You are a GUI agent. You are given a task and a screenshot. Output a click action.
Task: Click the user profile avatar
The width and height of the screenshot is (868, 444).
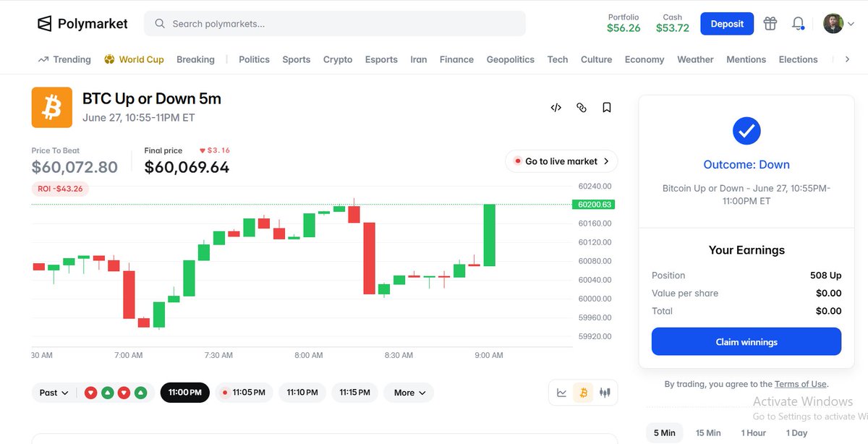click(833, 24)
